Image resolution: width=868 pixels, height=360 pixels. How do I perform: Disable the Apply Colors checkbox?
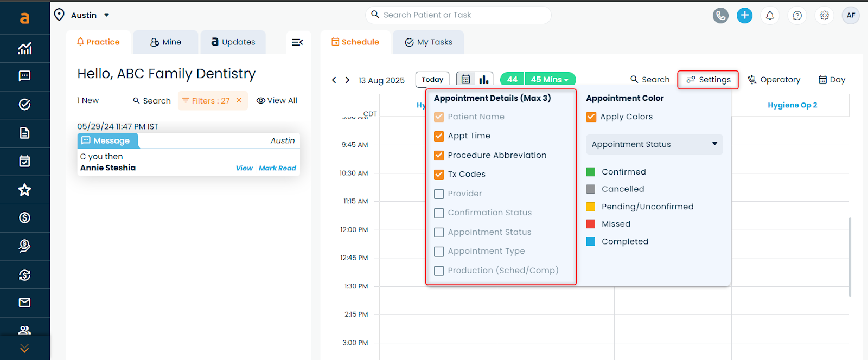coord(591,117)
